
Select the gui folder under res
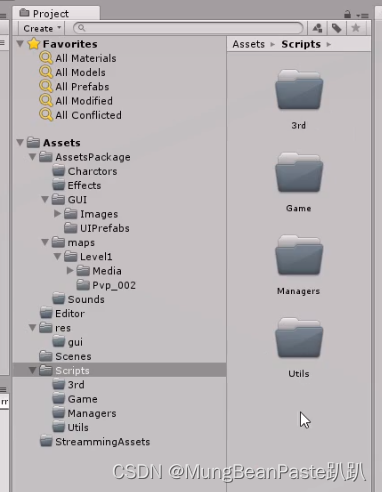click(x=75, y=342)
